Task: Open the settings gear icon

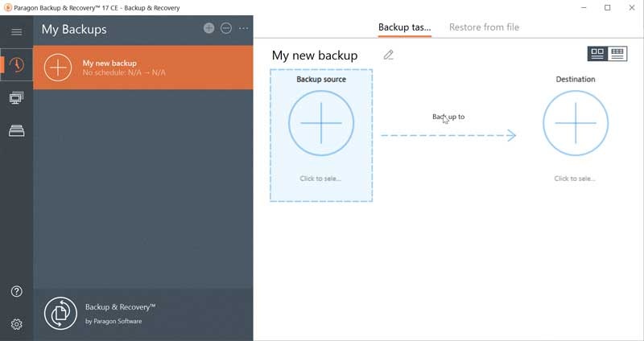Action: (16, 324)
